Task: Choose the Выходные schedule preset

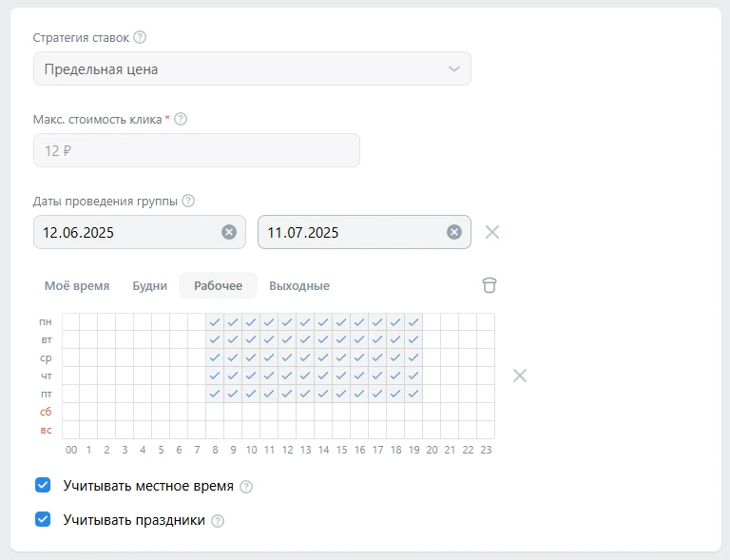Action: click(299, 286)
